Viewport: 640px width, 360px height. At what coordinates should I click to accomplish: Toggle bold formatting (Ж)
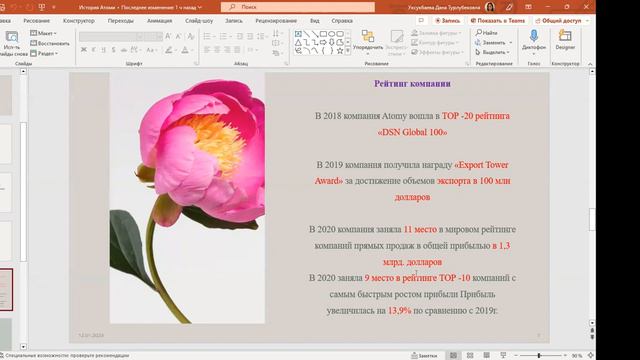pyautogui.click(x=84, y=50)
